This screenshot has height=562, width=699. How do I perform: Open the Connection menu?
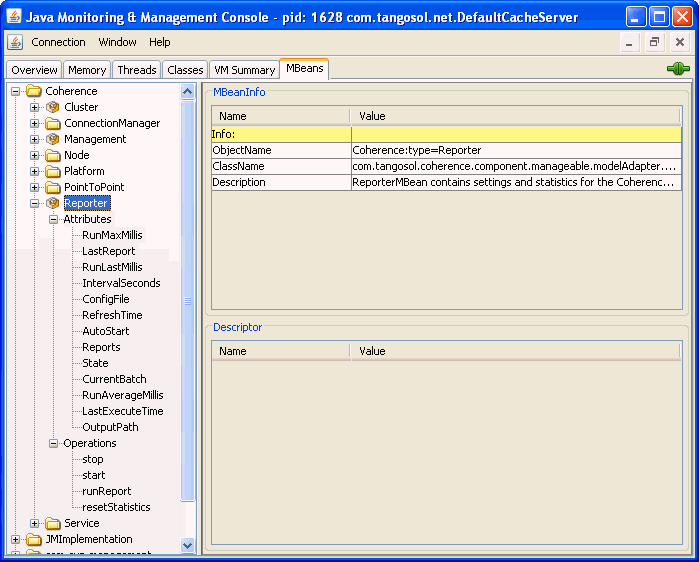tap(58, 42)
